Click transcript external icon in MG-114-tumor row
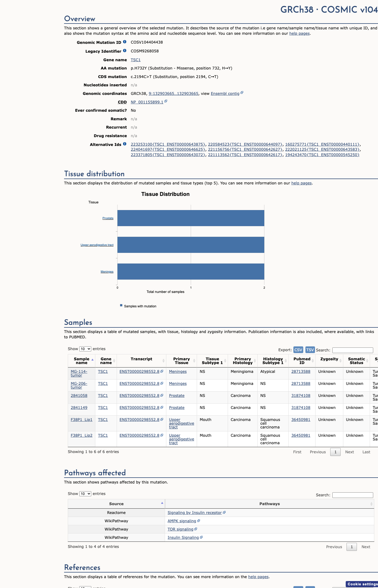378x588 pixels. click(x=162, y=371)
